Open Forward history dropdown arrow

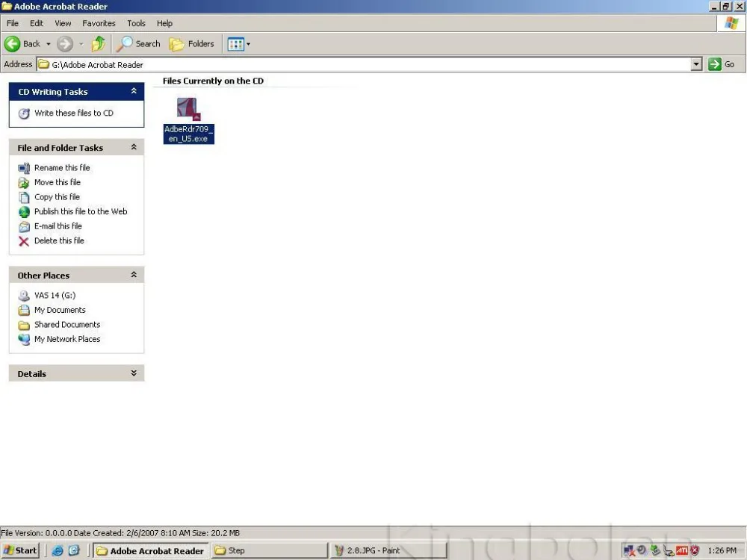(x=81, y=44)
